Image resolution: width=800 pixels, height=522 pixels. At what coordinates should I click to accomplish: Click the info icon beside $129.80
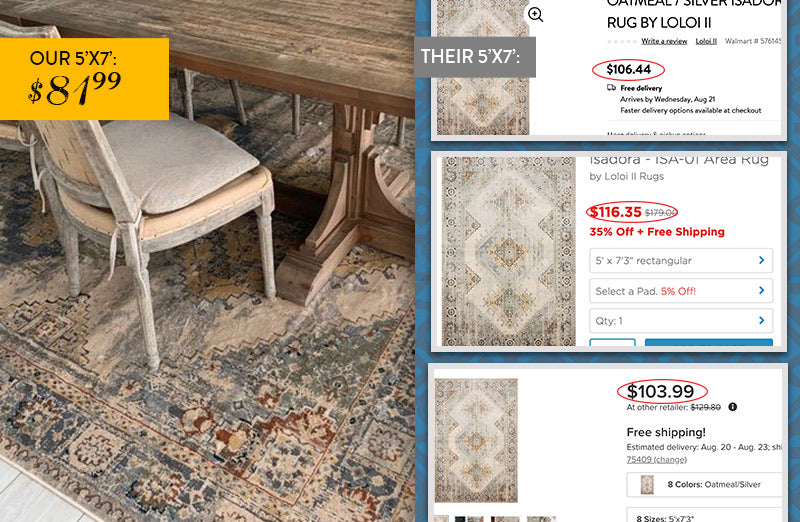733,407
